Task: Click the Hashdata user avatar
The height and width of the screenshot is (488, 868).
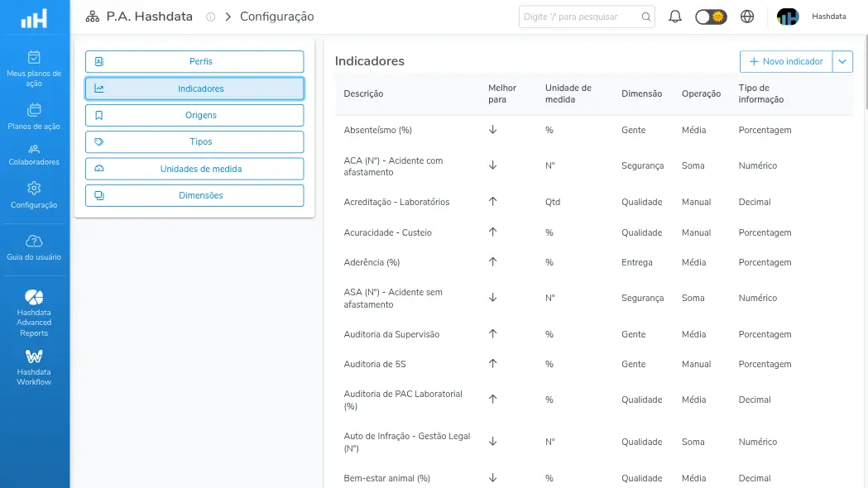Action: click(788, 17)
